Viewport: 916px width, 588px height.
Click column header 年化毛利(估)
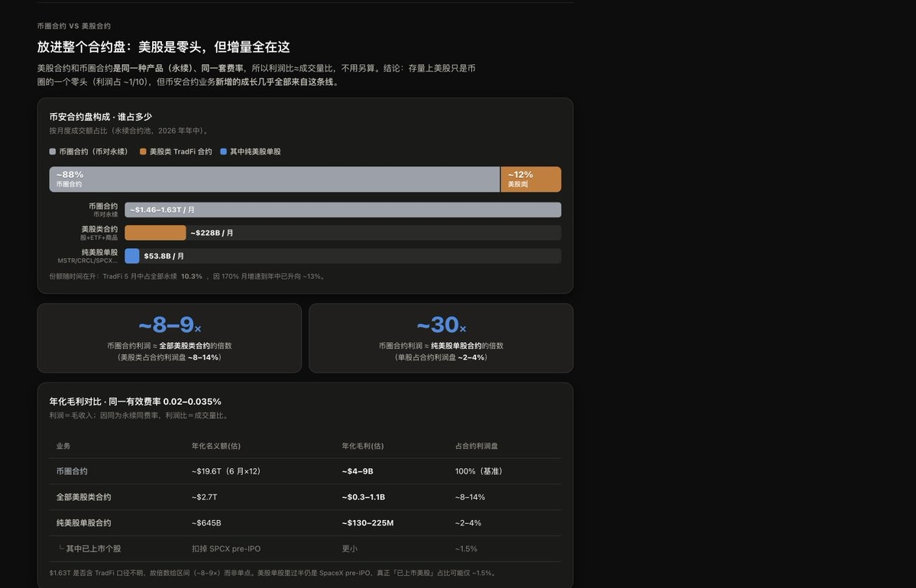[x=363, y=446]
